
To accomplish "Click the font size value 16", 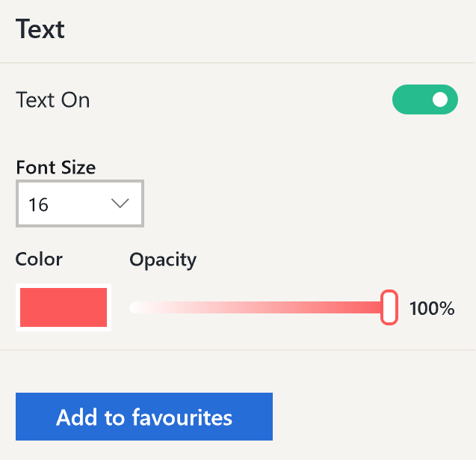I will pos(39,204).
